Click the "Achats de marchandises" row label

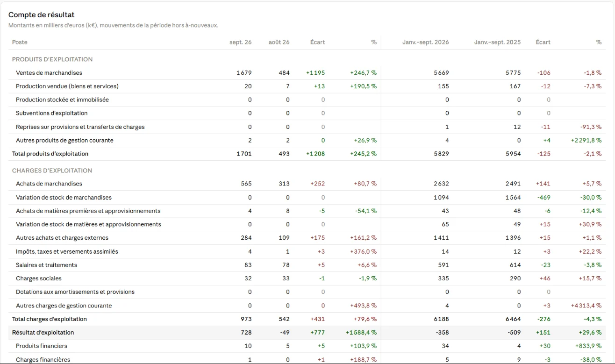pos(49,184)
